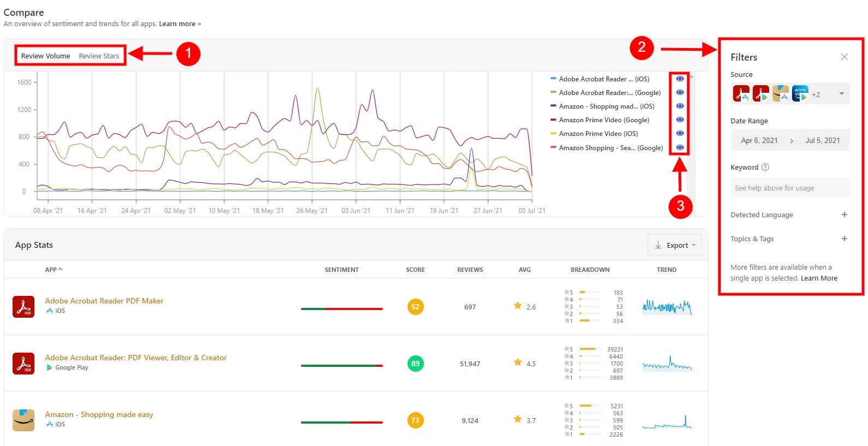Expand the Topics & Tags filter

[844, 239]
